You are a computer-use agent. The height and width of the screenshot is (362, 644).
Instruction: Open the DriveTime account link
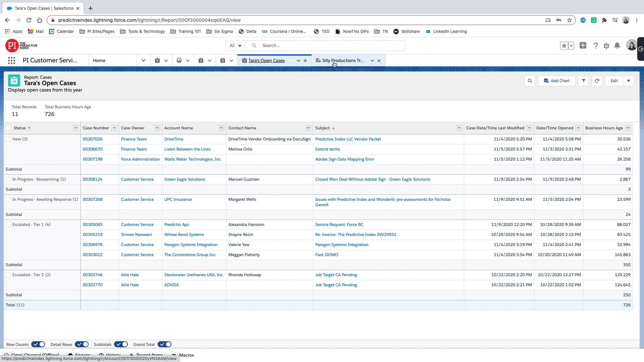pyautogui.click(x=174, y=139)
